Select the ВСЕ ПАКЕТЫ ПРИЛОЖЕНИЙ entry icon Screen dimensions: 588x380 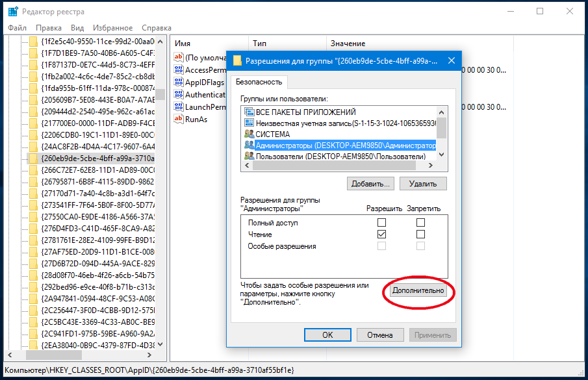248,112
